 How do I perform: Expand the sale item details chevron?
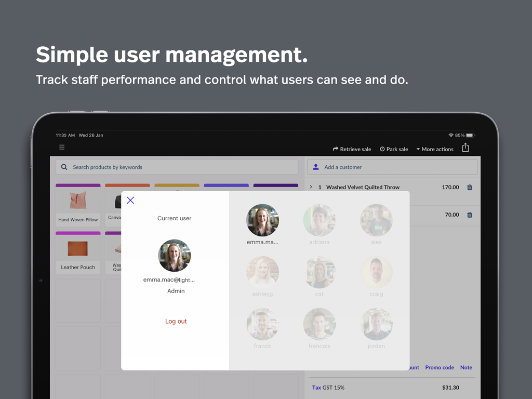(310, 187)
